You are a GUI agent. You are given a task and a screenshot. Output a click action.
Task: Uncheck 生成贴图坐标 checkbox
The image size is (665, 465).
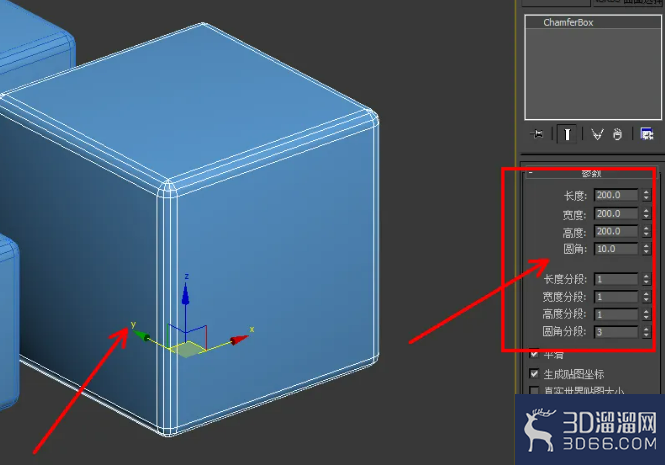click(x=534, y=373)
